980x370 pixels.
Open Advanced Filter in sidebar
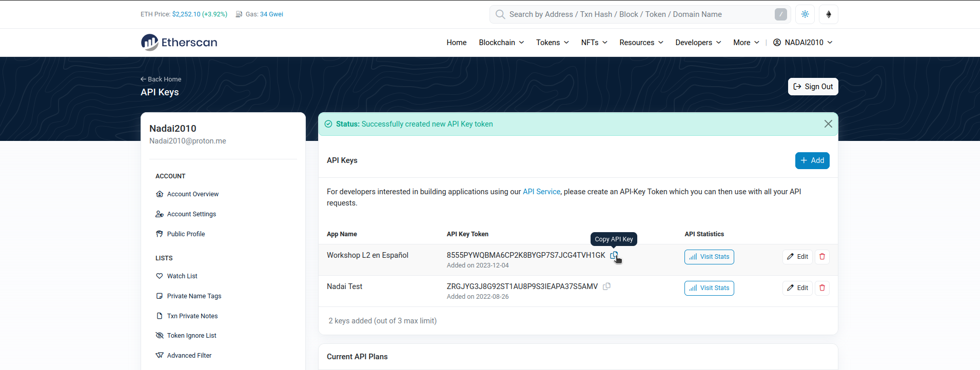tap(183, 356)
